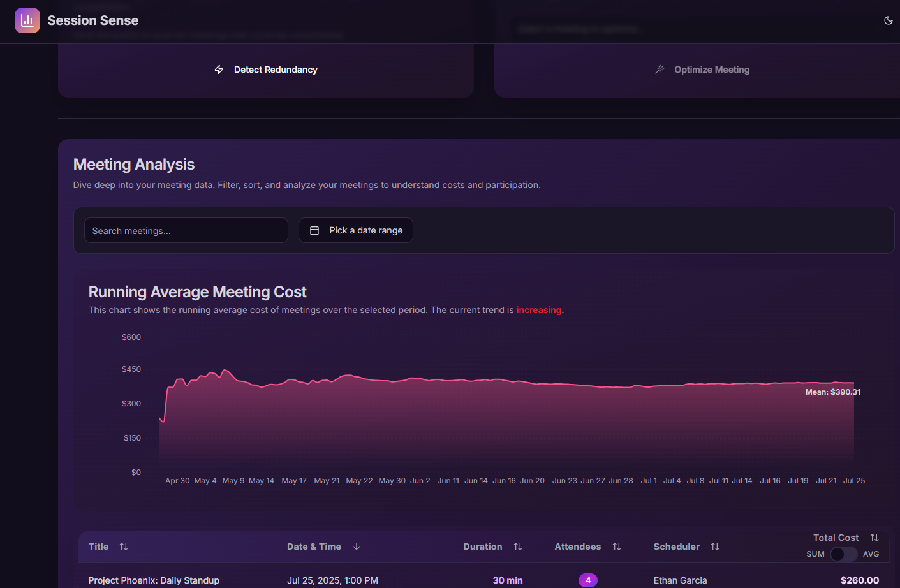Image resolution: width=900 pixels, height=588 pixels.
Task: Click the 'Apr 30' chart axis label
Action: coord(177,481)
